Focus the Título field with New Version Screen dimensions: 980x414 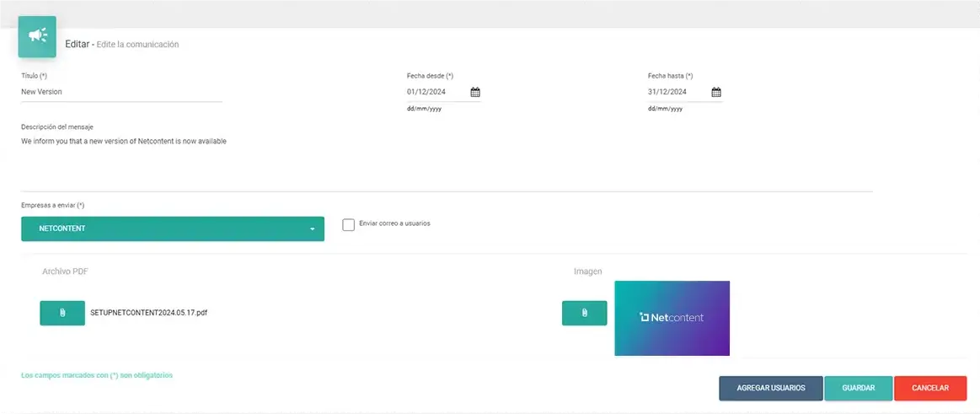121,92
